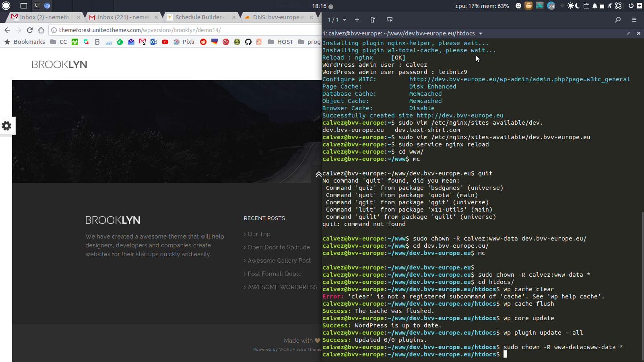Open 'Open Door to Solitude' post
This screenshot has width=644, height=362.
279,247
